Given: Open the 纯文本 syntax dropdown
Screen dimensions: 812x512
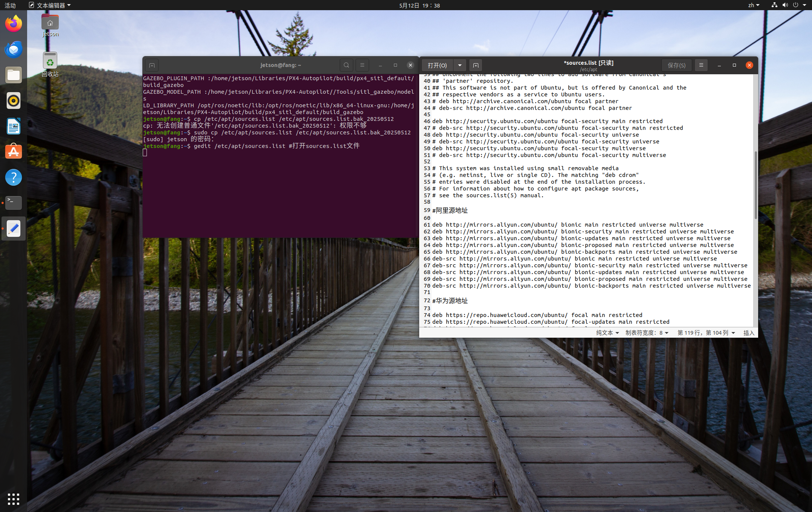Looking at the screenshot, I should coord(607,333).
